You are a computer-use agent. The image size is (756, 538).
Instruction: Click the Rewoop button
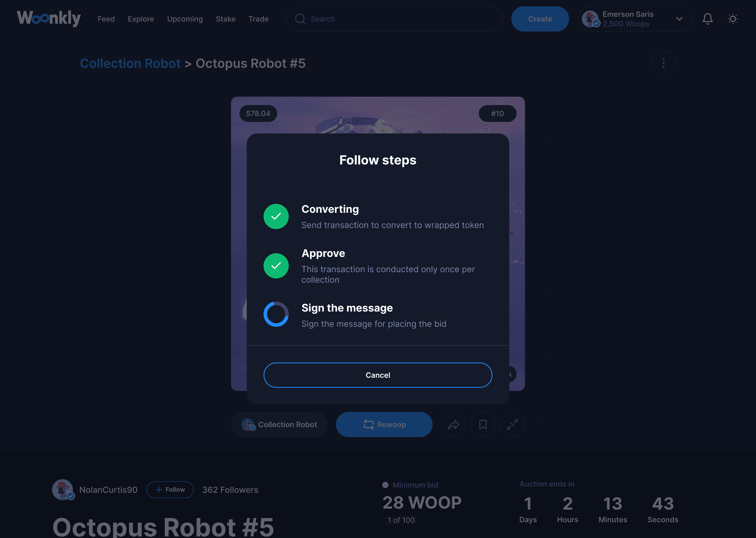384,424
